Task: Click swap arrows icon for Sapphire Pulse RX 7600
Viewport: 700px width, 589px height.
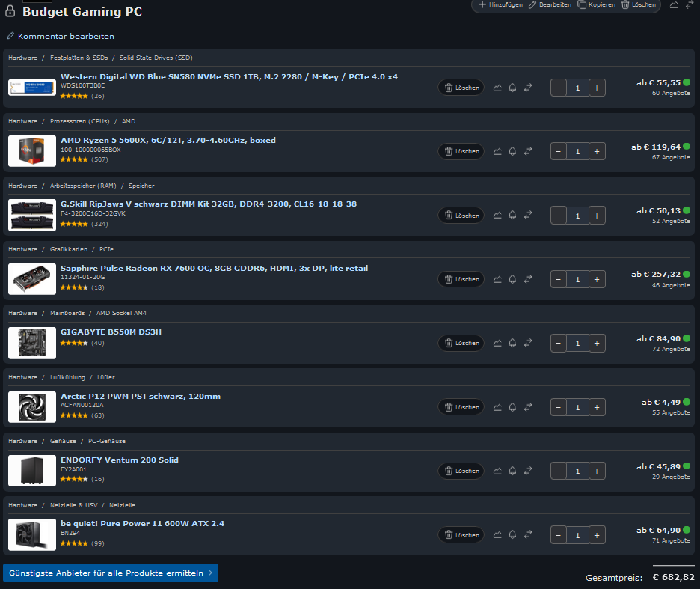Action: pos(528,279)
